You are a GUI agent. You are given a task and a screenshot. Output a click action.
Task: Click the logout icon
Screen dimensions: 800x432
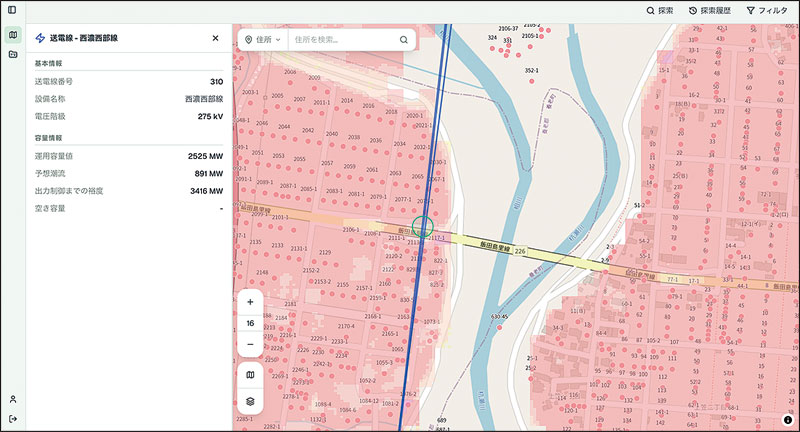point(12,418)
